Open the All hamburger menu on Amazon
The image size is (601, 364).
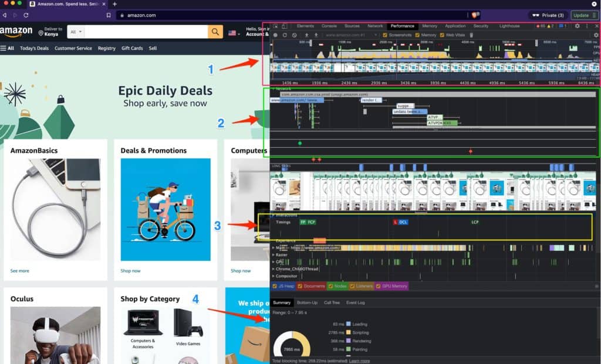click(x=7, y=48)
